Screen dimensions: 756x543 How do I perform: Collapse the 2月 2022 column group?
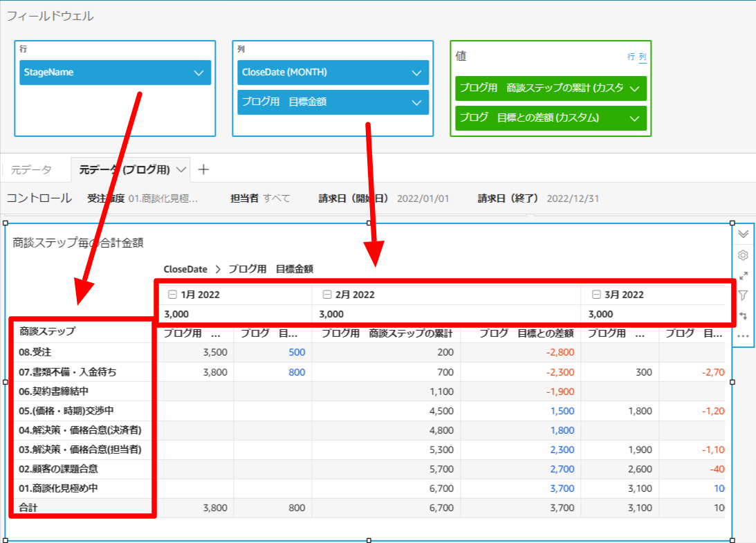click(326, 295)
